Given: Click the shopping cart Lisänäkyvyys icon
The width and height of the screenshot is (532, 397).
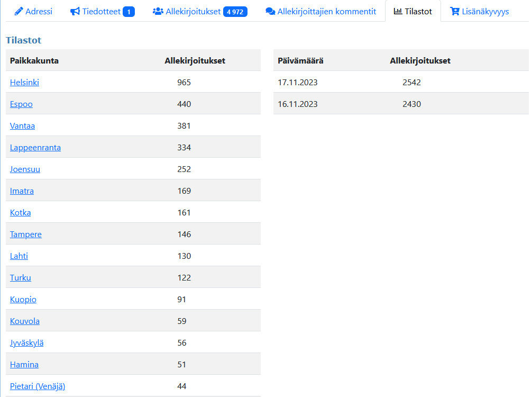Looking at the screenshot, I should [x=454, y=11].
